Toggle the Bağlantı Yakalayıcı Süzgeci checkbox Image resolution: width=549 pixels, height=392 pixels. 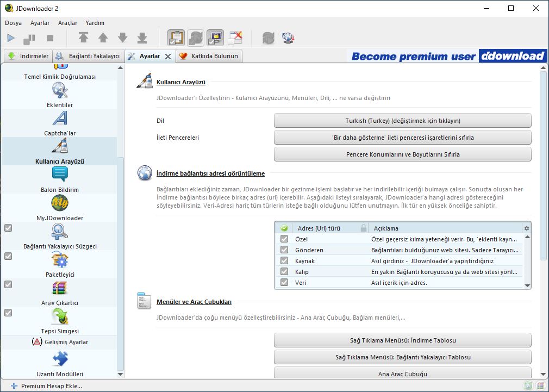pyautogui.click(x=8, y=228)
